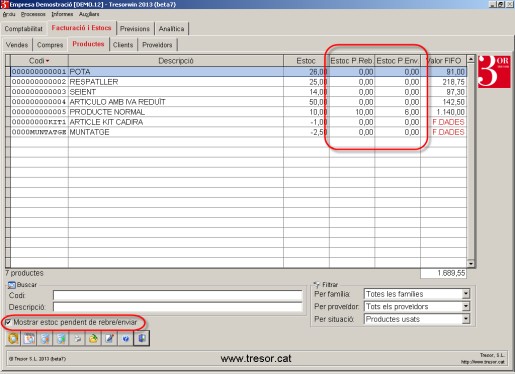Click the printer icon in bottom toolbar
515x374 pixels.
tap(77, 339)
